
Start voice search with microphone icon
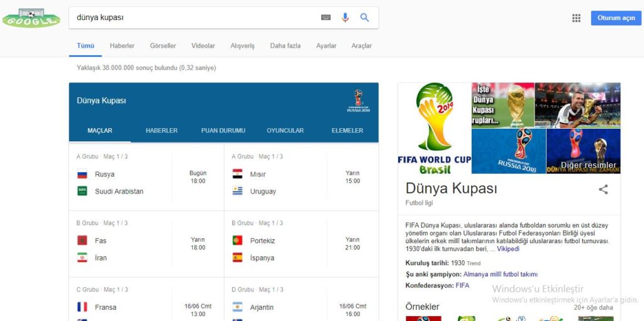(x=345, y=18)
